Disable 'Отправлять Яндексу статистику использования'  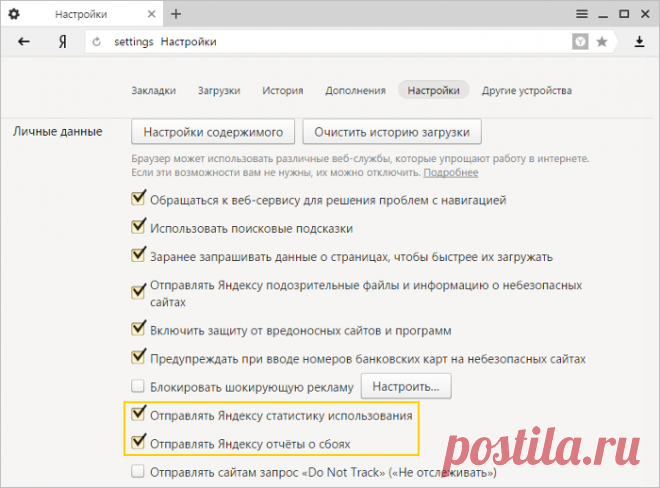[x=139, y=414]
